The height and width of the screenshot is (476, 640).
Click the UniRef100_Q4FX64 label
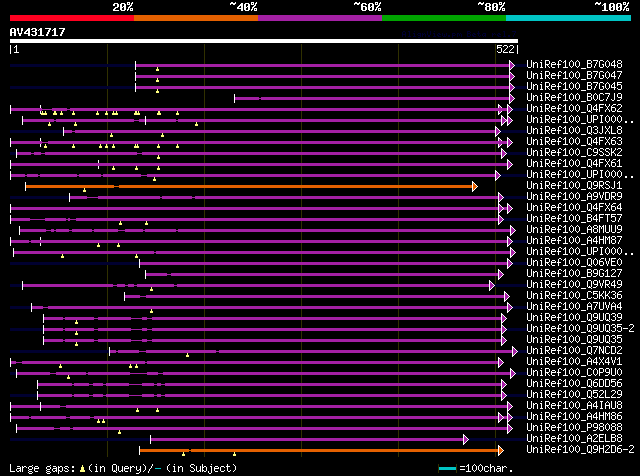tap(574, 208)
